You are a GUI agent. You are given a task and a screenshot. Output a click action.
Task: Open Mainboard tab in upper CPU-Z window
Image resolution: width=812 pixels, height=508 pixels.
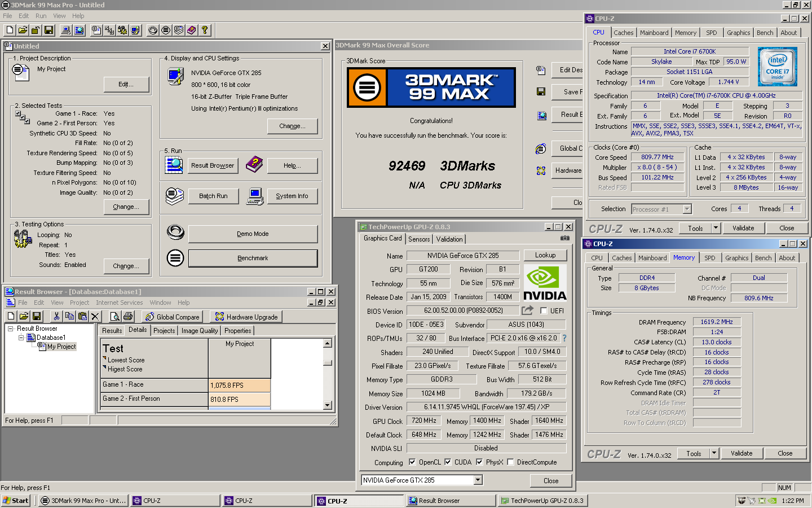[654, 33]
